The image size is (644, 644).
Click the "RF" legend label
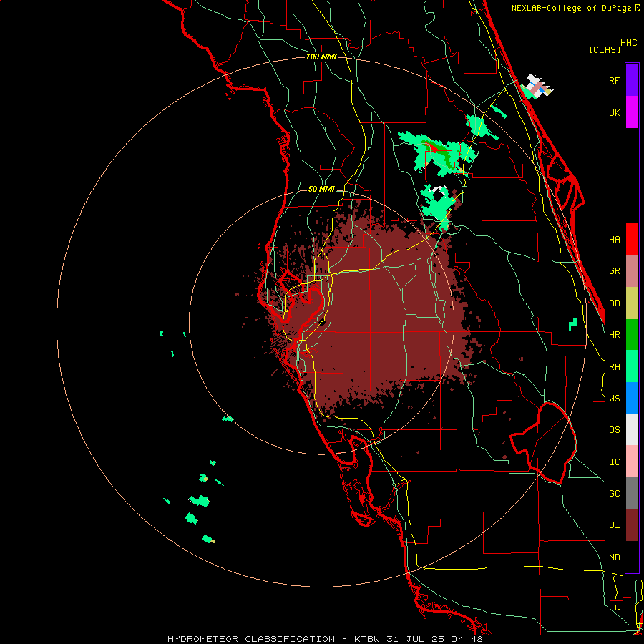[614, 80]
